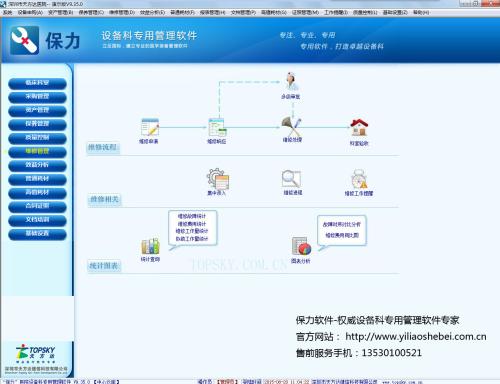Select 保养管理 in the left sidebar

click(x=37, y=124)
